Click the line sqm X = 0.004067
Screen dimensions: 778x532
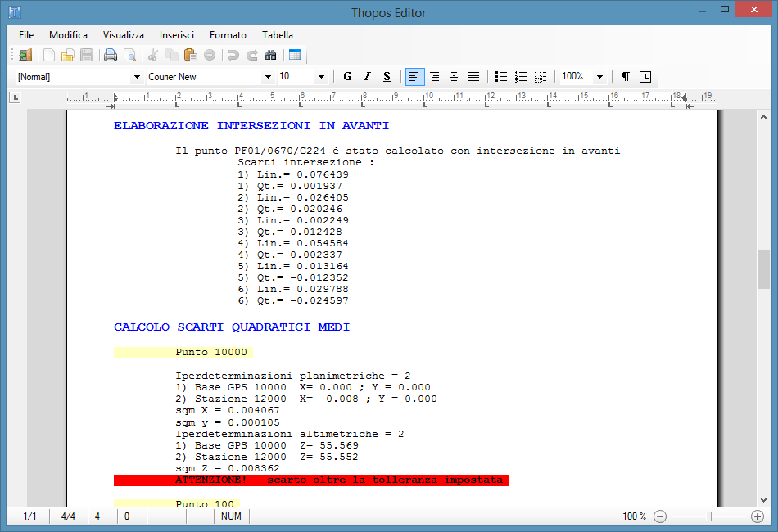click(228, 411)
